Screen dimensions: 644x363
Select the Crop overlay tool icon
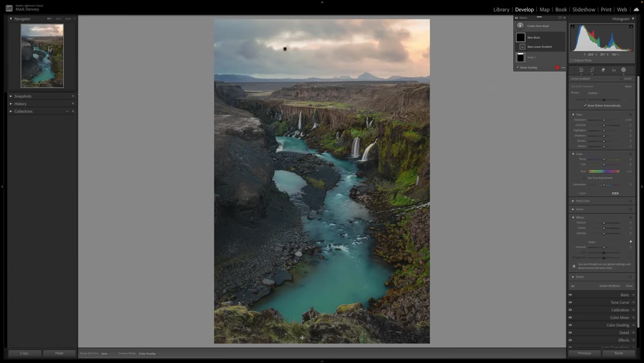[x=592, y=70]
